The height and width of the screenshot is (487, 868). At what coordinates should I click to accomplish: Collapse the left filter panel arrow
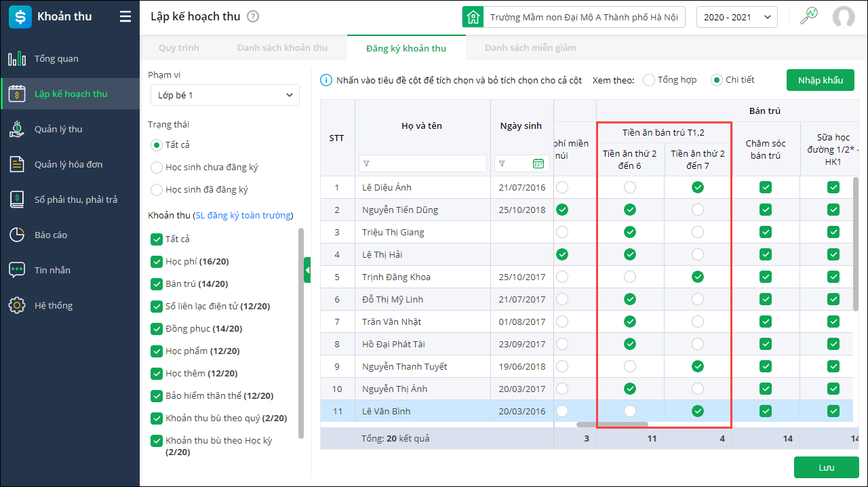pos(307,271)
